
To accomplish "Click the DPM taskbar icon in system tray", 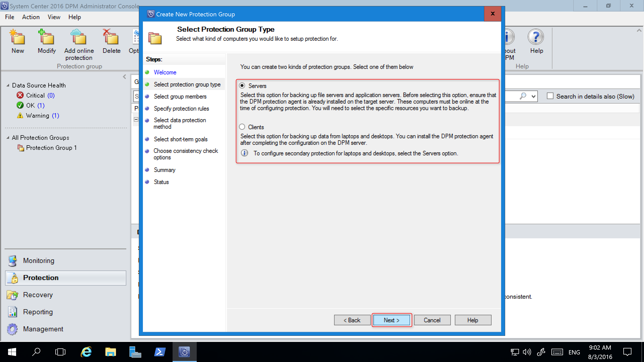I will pyautogui.click(x=184, y=351).
